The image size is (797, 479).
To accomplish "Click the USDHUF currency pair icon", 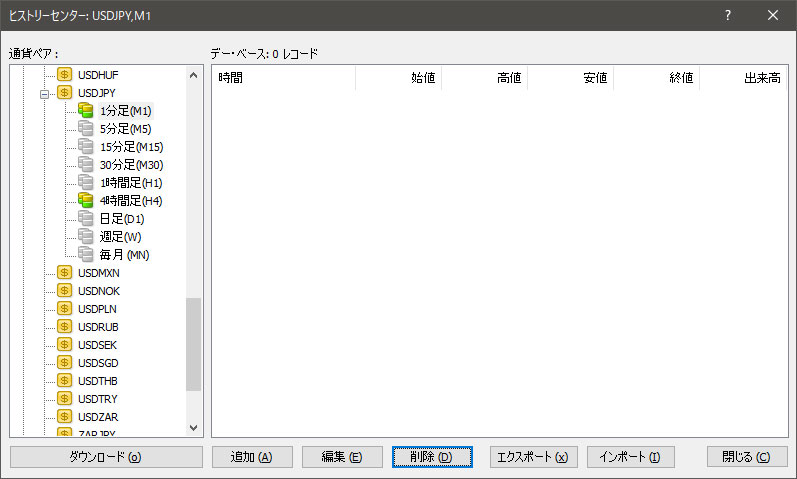I will click(x=65, y=75).
